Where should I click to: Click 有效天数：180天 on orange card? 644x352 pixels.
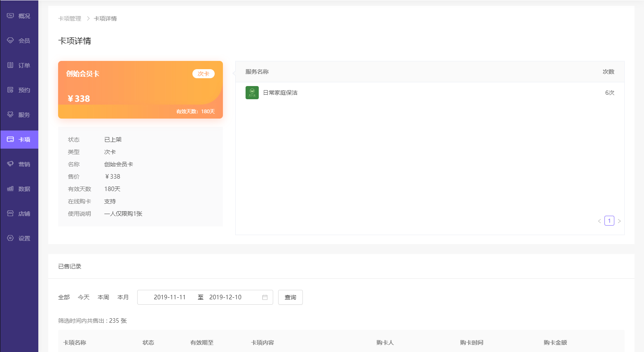pyautogui.click(x=195, y=112)
